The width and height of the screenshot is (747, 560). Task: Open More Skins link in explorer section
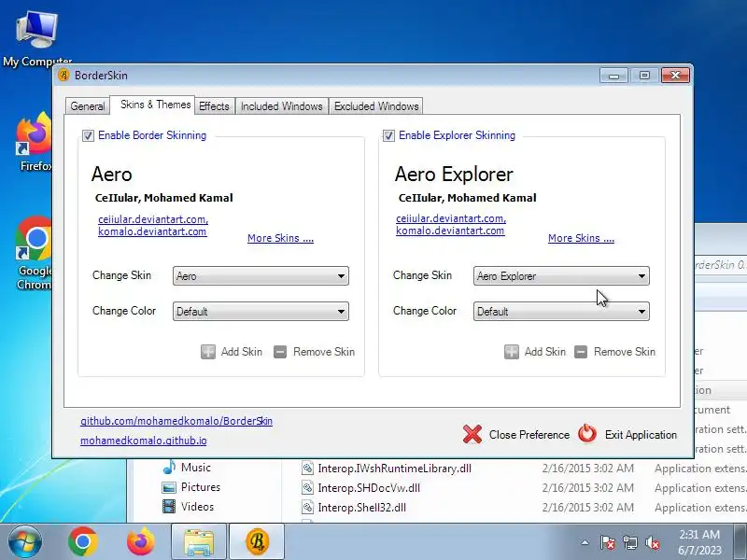tap(581, 238)
